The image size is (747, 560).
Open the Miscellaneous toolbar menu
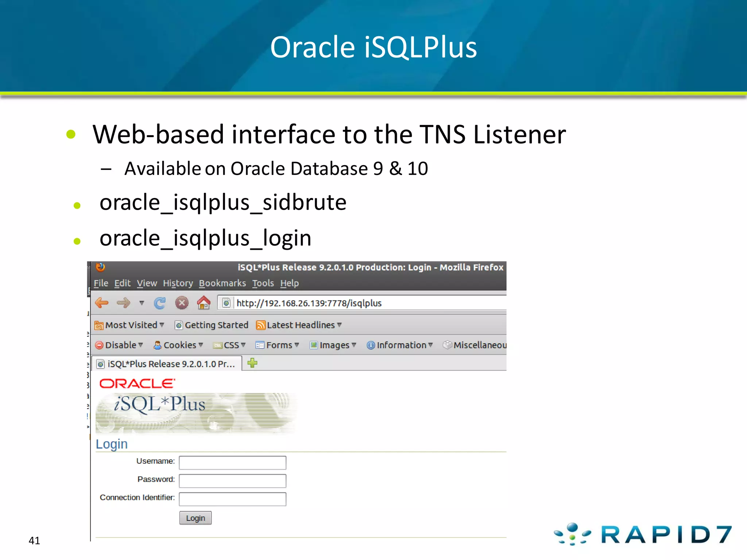[x=475, y=345]
